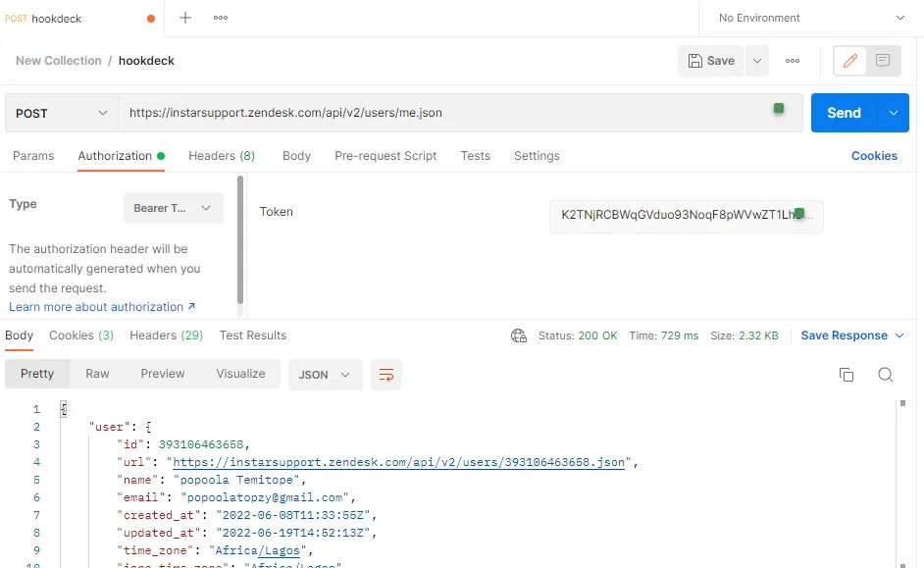This screenshot has height=568, width=924.
Task: Open the Test Results tab
Action: (253, 336)
